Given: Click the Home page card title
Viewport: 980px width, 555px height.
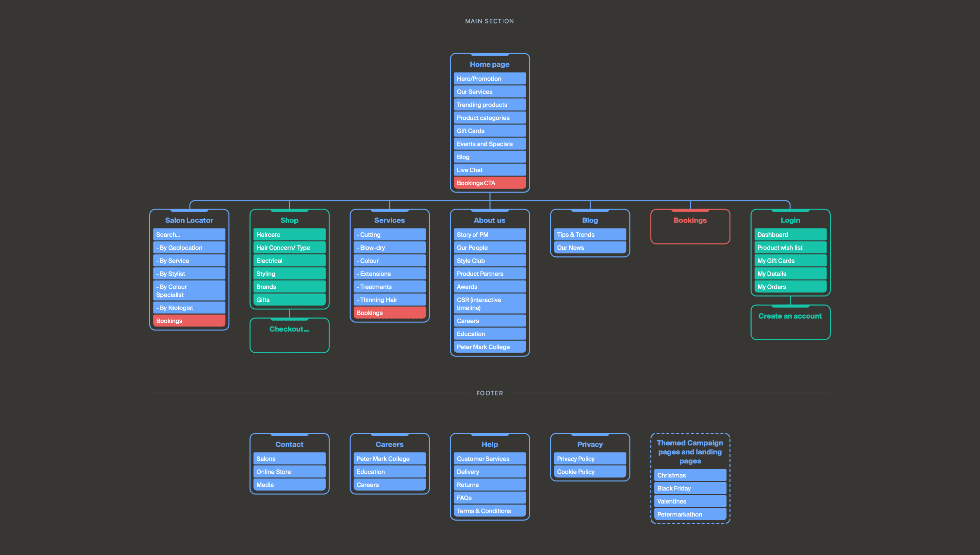Looking at the screenshot, I should [x=489, y=64].
